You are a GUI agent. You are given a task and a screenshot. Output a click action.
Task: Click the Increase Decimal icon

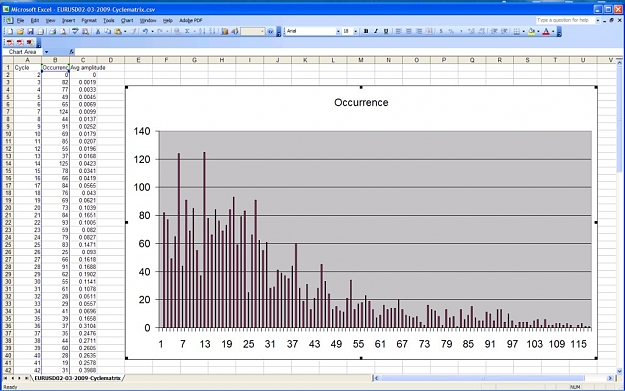471,31
